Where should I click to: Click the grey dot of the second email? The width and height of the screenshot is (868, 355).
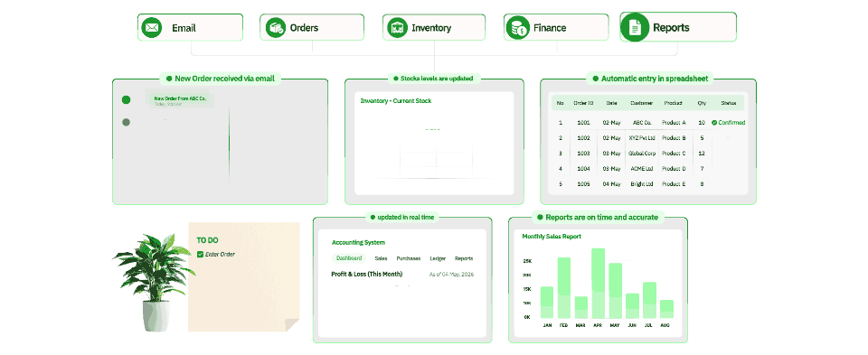pos(127,122)
